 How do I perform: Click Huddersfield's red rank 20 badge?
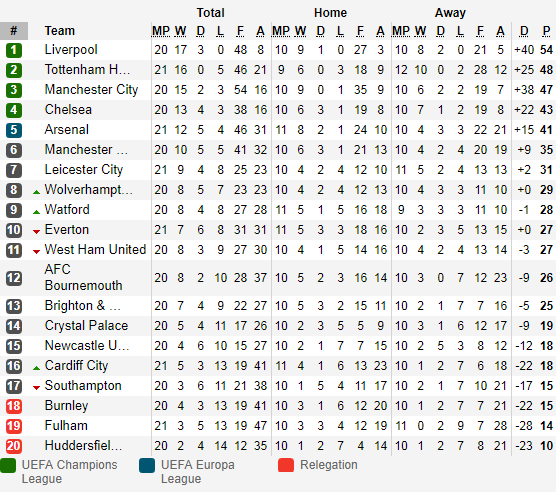pyautogui.click(x=14, y=446)
